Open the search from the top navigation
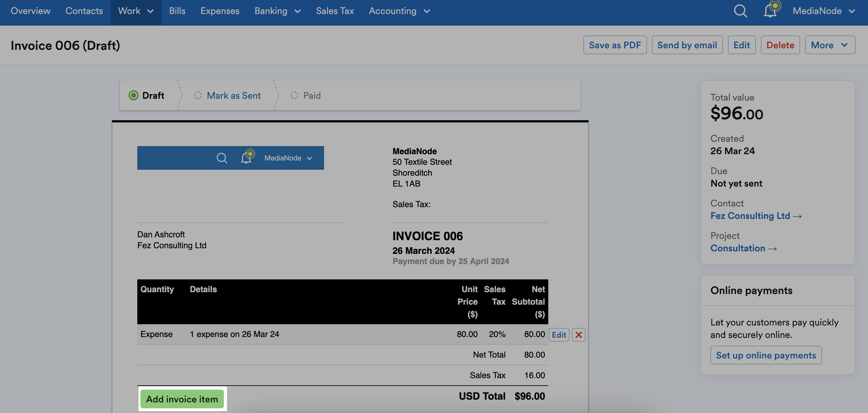The image size is (868, 413). pos(740,11)
